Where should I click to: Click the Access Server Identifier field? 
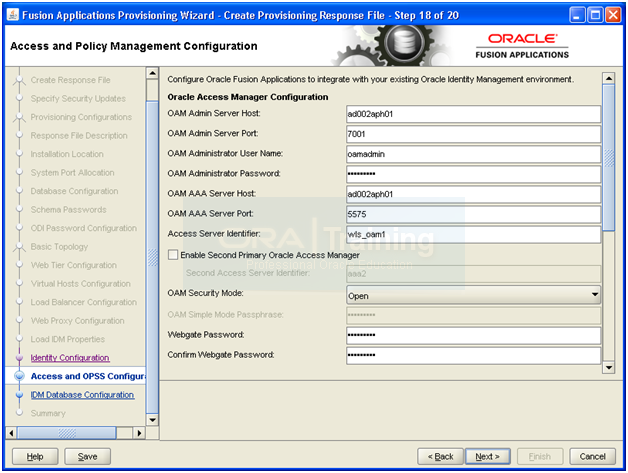(473, 234)
